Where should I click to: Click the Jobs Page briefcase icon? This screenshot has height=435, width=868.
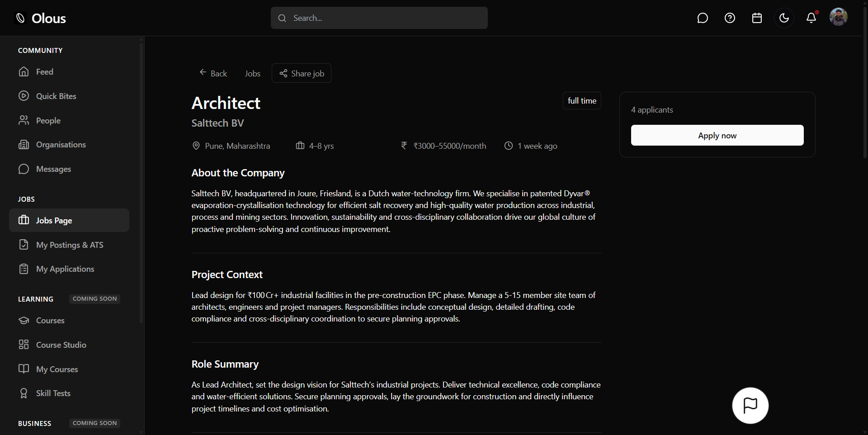(x=24, y=220)
